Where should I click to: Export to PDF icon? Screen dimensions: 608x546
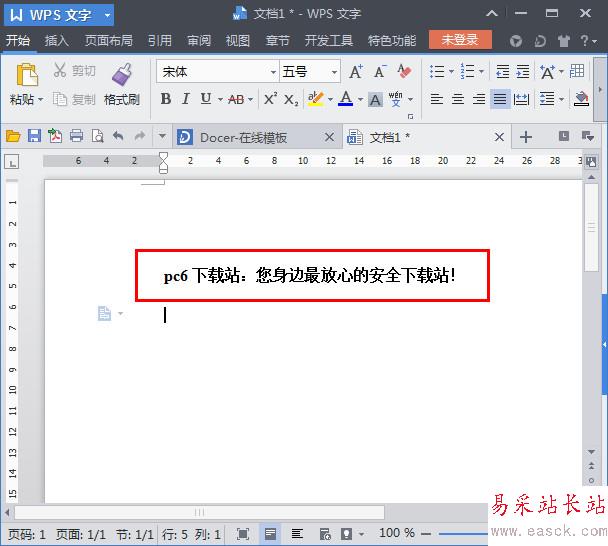[55, 136]
